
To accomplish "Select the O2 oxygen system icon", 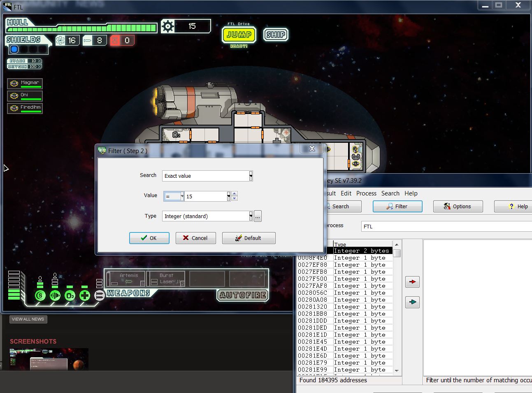I will [70, 295].
